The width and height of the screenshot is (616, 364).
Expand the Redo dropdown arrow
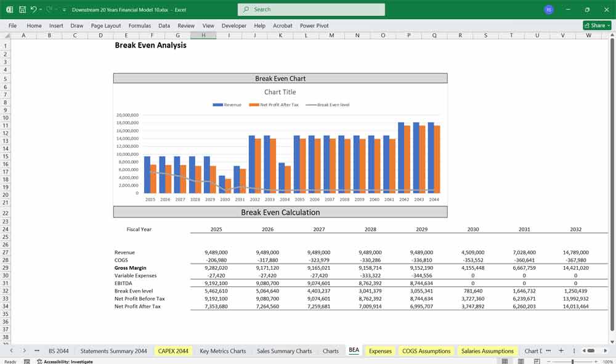pos(56,9)
